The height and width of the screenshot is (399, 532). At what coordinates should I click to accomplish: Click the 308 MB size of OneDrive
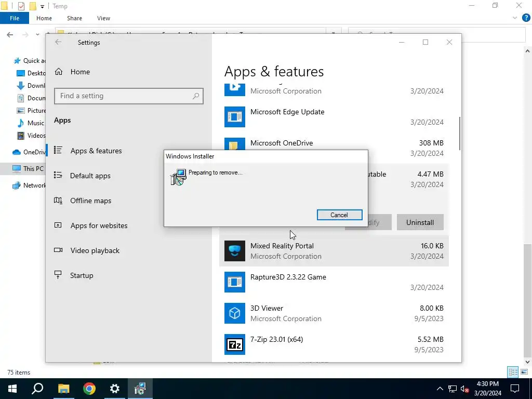(x=431, y=143)
